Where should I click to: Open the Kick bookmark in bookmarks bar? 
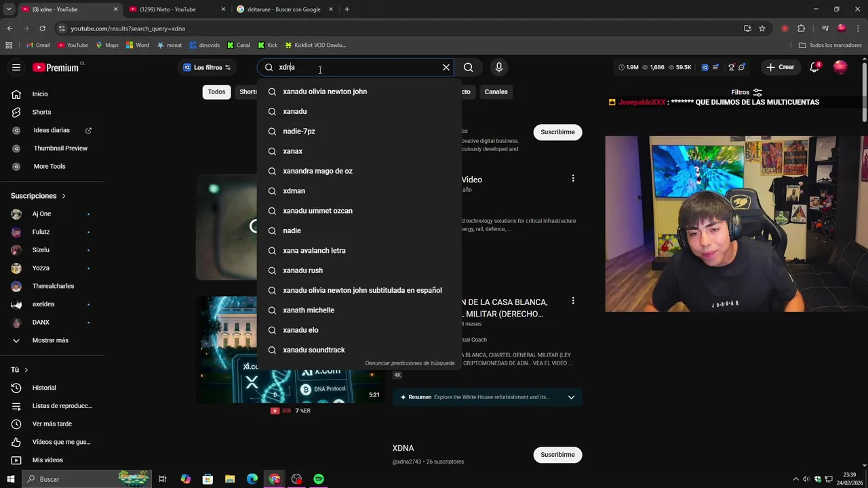pyautogui.click(x=268, y=45)
